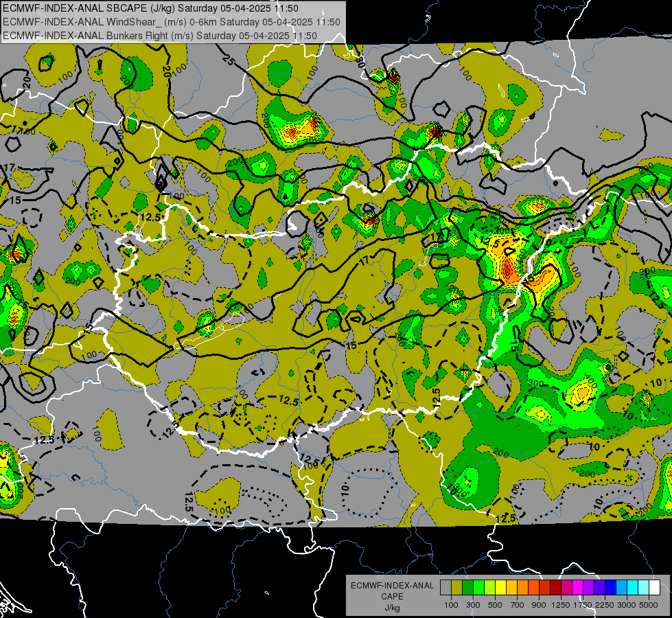The width and height of the screenshot is (672, 618).
Task: Select the indigo legend swatch
Action: coord(599,588)
